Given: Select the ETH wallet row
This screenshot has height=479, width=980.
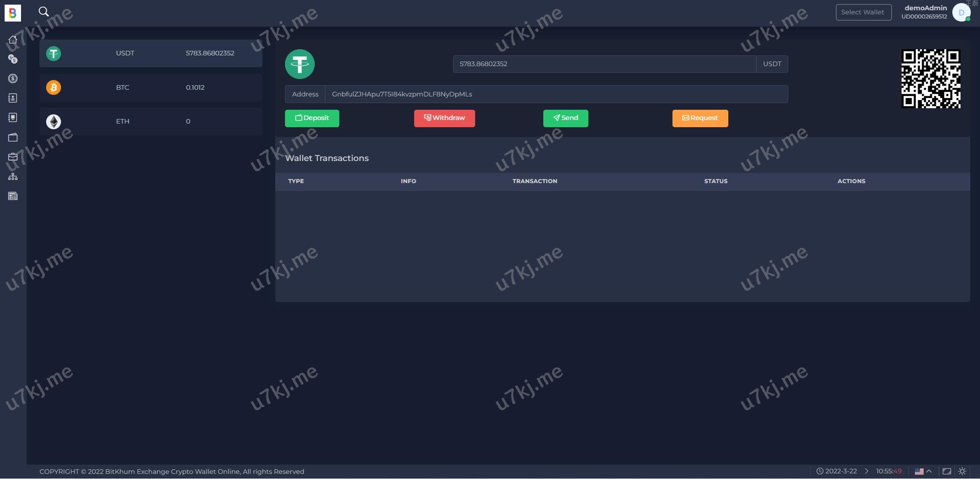Looking at the screenshot, I should click(151, 122).
